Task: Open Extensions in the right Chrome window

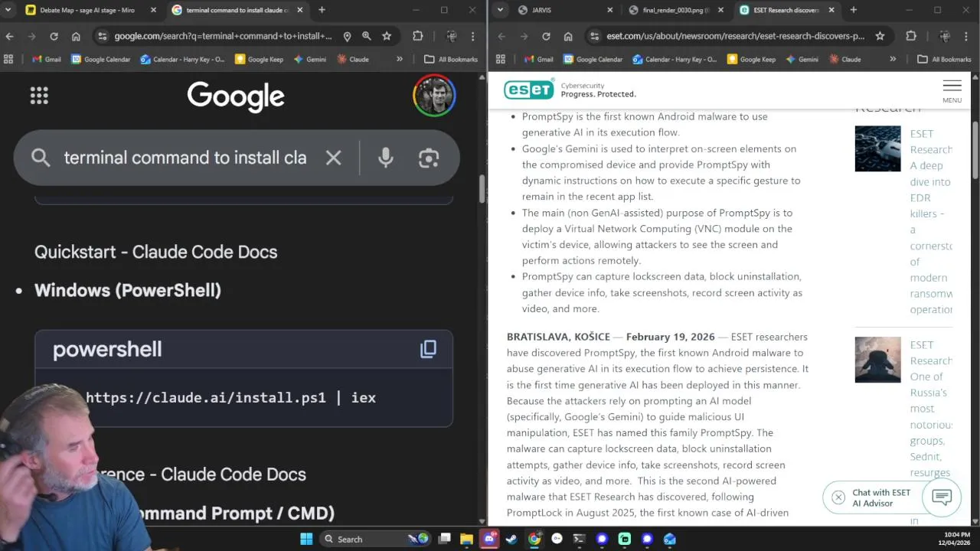Action: click(910, 36)
